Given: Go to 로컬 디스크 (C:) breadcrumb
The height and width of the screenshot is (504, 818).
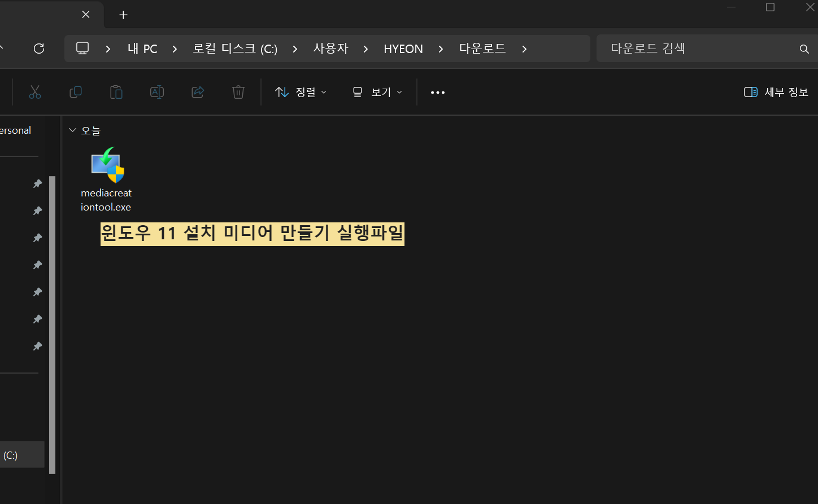Looking at the screenshot, I should tap(235, 49).
